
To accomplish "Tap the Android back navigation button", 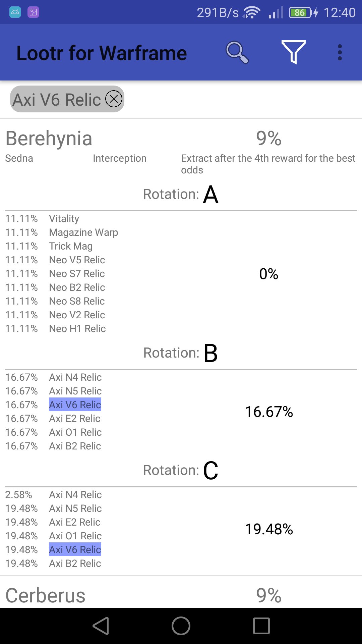I will tap(101, 626).
